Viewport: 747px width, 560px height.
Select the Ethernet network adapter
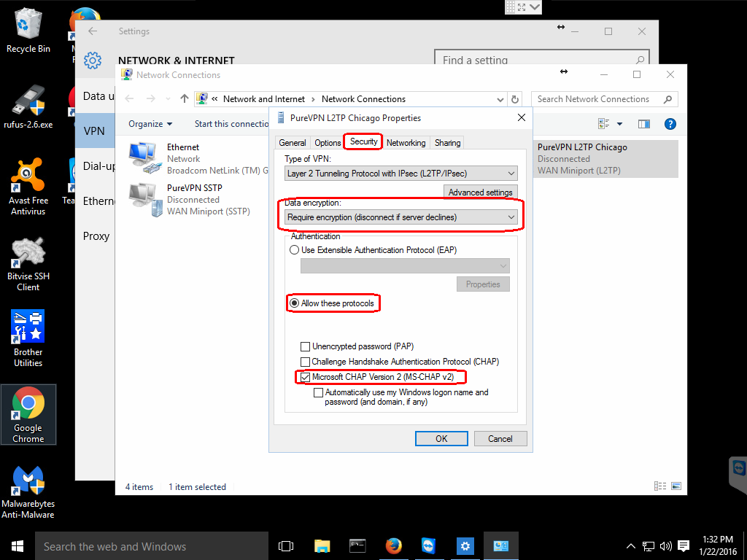[198, 158]
